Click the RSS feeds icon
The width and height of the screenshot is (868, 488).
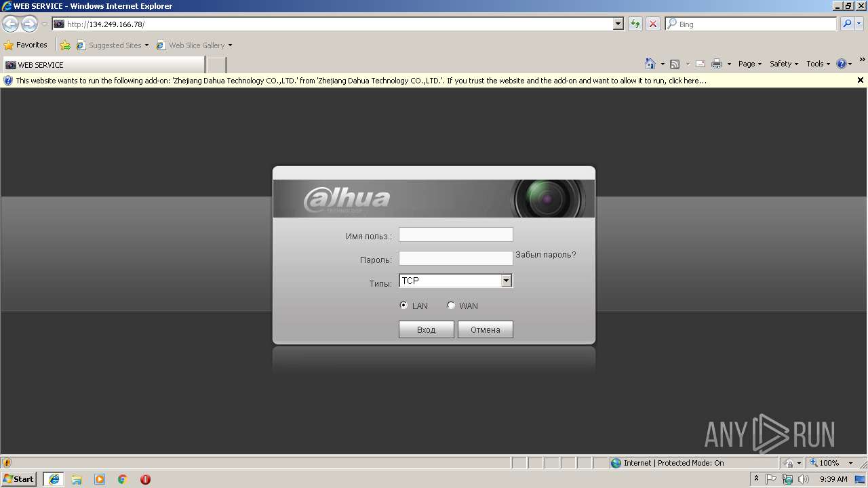tap(675, 64)
